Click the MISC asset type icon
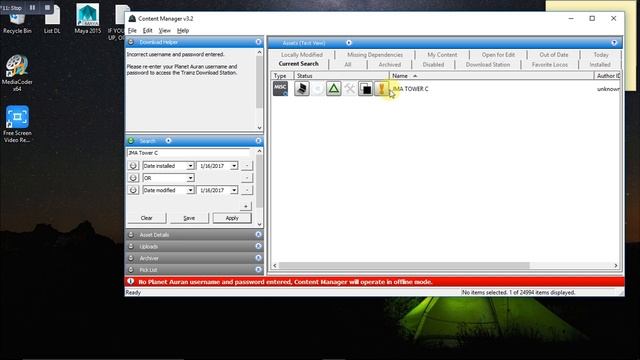This screenshot has height=360, width=640. coord(280,89)
